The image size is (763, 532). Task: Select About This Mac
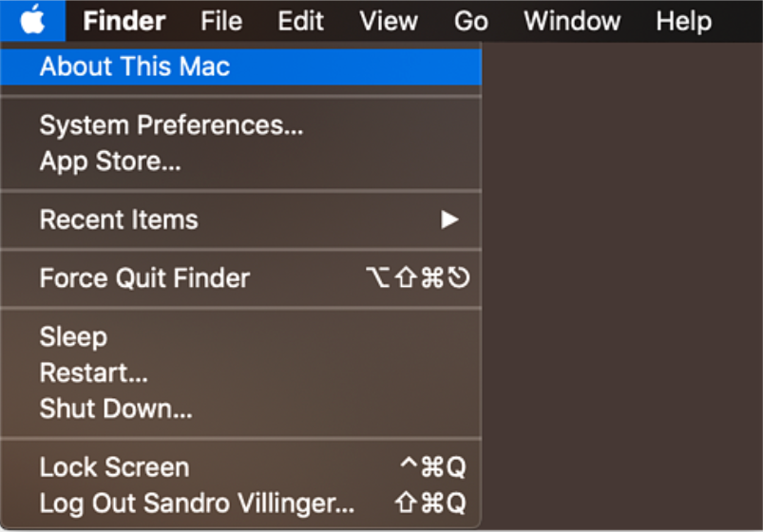pyautogui.click(x=135, y=66)
